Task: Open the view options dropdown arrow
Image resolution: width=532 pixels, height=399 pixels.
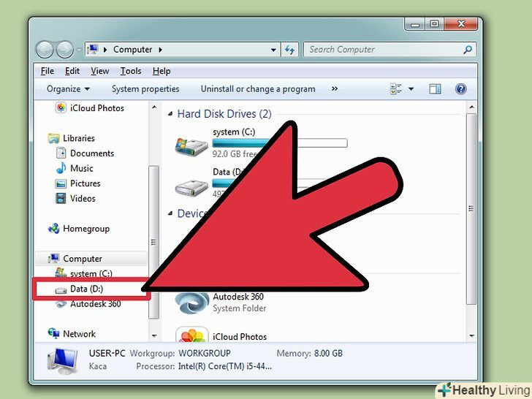Action: tap(411, 89)
